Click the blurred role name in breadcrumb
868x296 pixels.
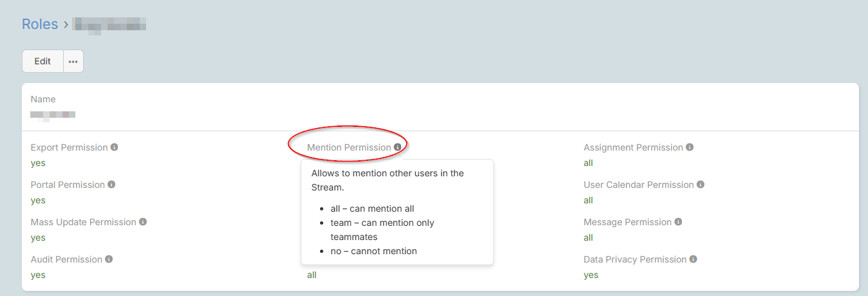tap(109, 25)
